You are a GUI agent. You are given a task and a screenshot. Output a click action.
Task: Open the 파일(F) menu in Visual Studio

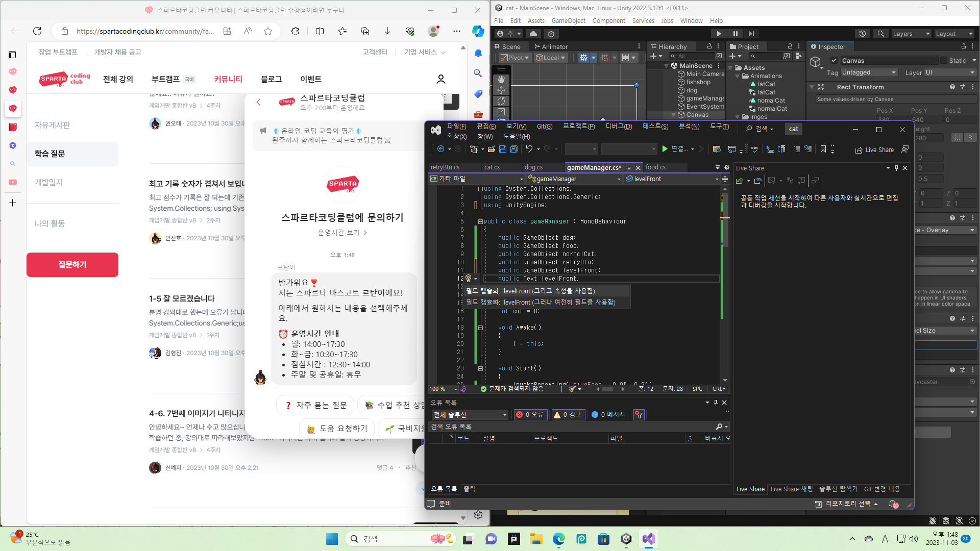[x=456, y=127]
